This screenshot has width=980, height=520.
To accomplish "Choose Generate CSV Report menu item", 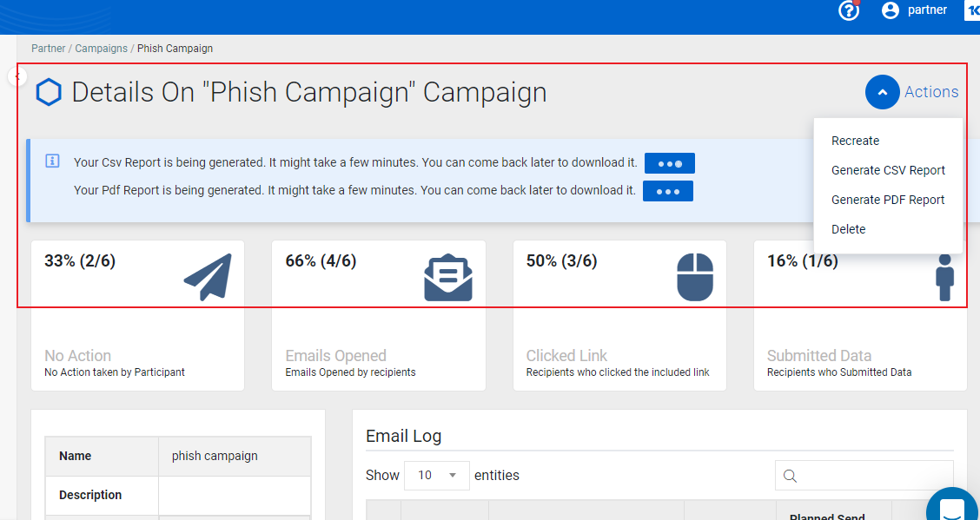I will click(x=888, y=170).
